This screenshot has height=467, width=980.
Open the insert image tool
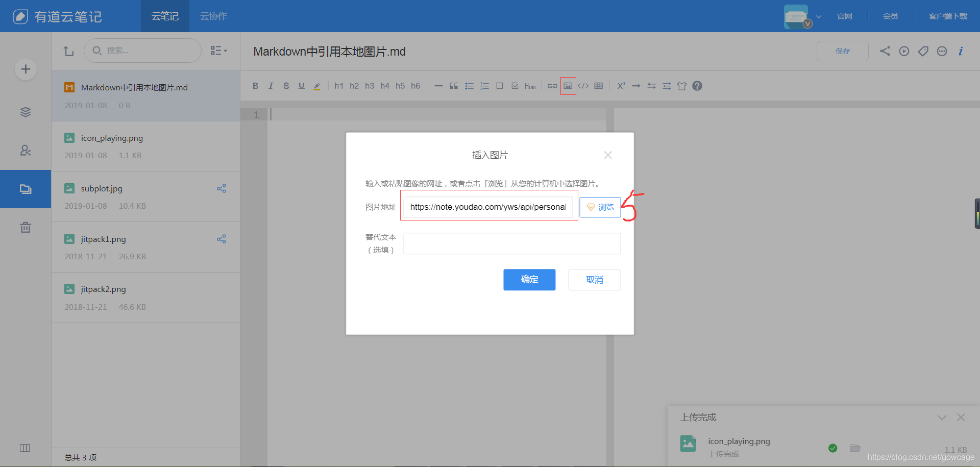pos(568,86)
